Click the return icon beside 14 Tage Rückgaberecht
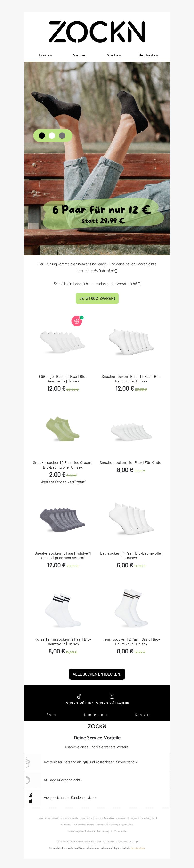This screenshot has width=194, height=868. pos(27,780)
